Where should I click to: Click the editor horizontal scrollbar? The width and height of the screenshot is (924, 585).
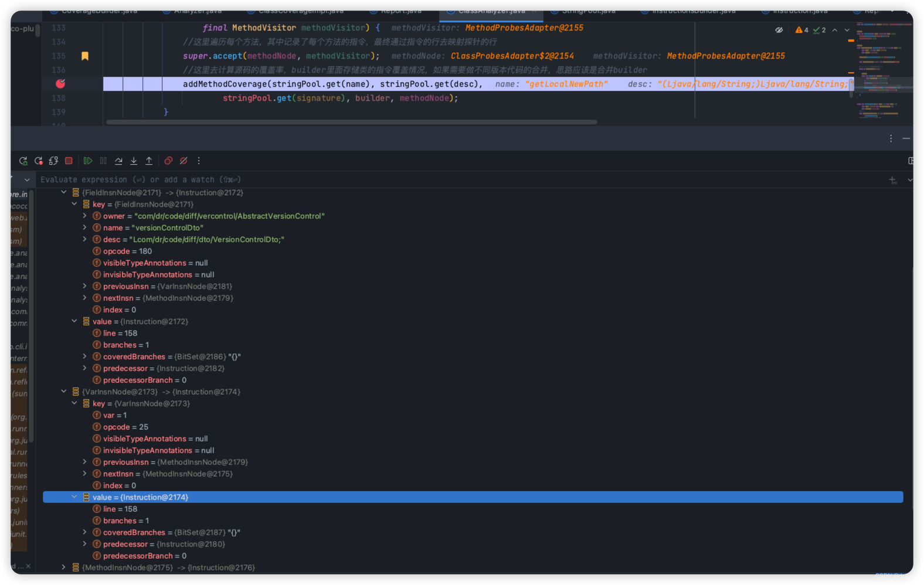[x=352, y=122]
